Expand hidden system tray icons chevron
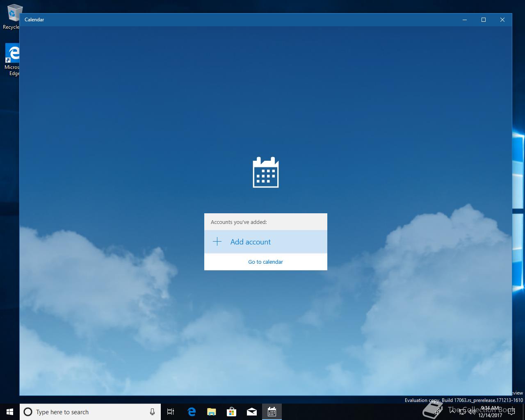Viewport: 525px width, 420px height. (452, 412)
